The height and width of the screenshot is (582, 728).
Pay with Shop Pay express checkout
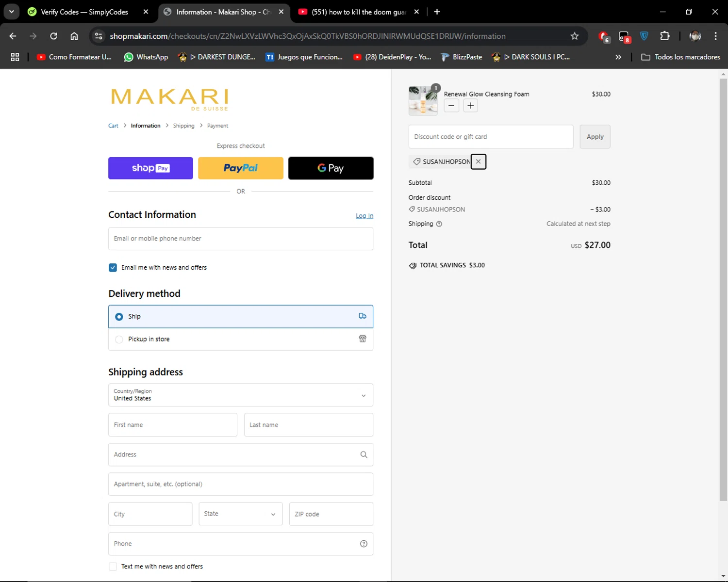(150, 168)
